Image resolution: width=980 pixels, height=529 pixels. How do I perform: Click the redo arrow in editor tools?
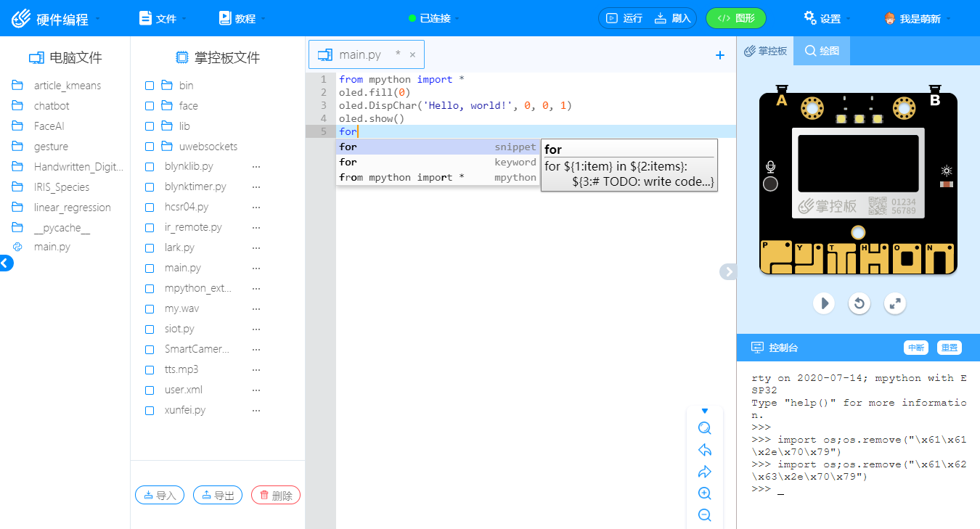pos(704,472)
